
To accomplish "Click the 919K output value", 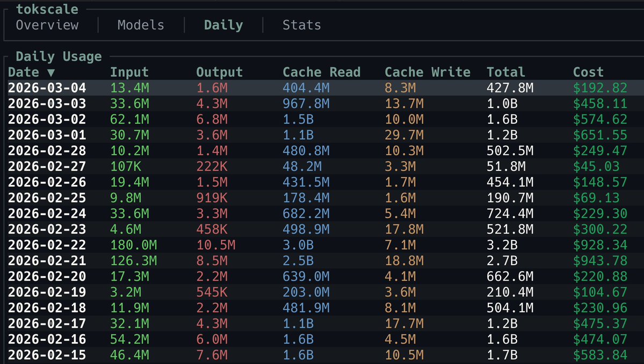I will pos(212,198).
